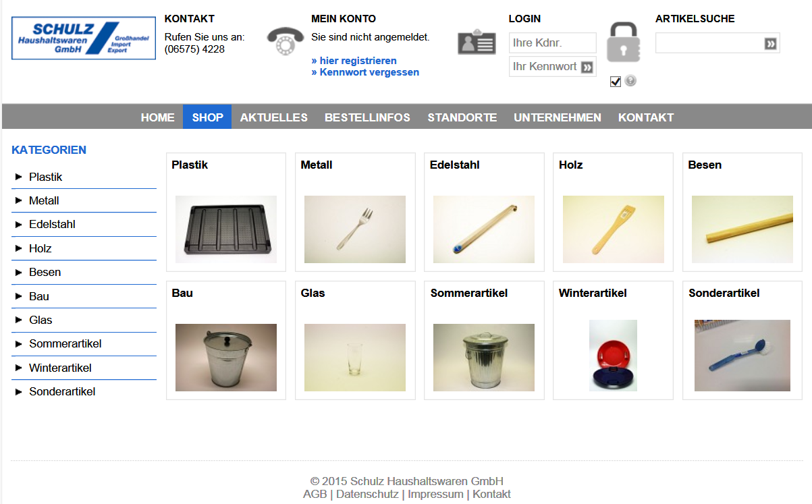Screen dimensions: 812x504
Task: Click 'Kennwort vergessen' link
Action: [x=365, y=72]
